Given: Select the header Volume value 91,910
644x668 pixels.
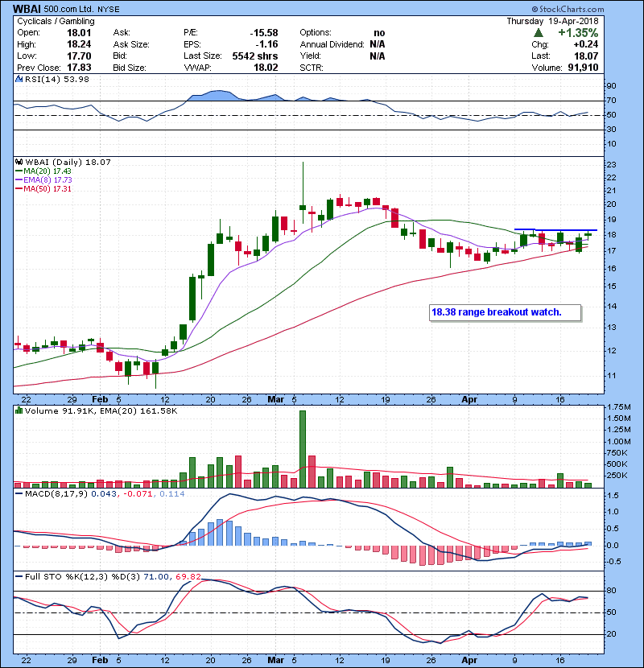Looking at the screenshot, I should pyautogui.click(x=583, y=68).
